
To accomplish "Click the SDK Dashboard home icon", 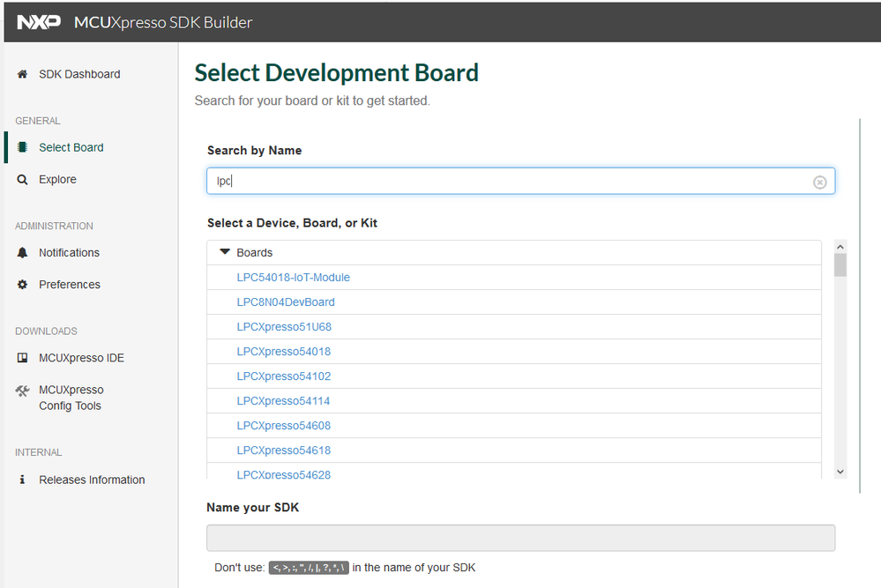I will coord(22,75).
